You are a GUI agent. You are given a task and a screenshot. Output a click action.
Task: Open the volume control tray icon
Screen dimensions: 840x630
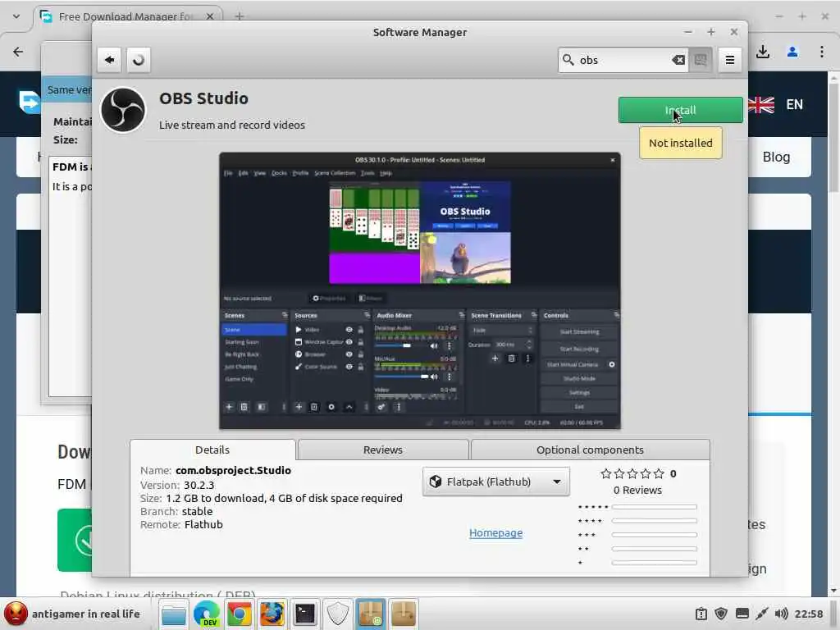click(781, 614)
